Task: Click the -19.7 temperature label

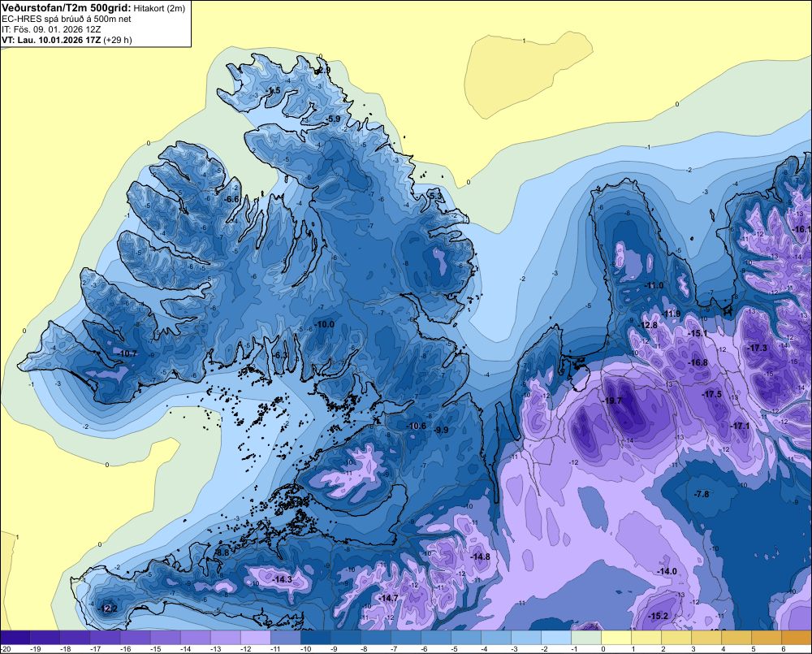Action: click(611, 401)
